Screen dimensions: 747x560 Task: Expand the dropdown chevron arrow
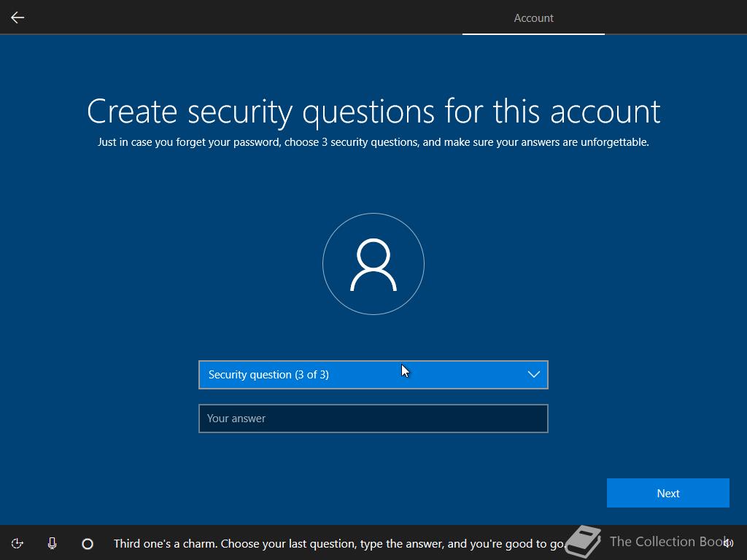(x=533, y=375)
